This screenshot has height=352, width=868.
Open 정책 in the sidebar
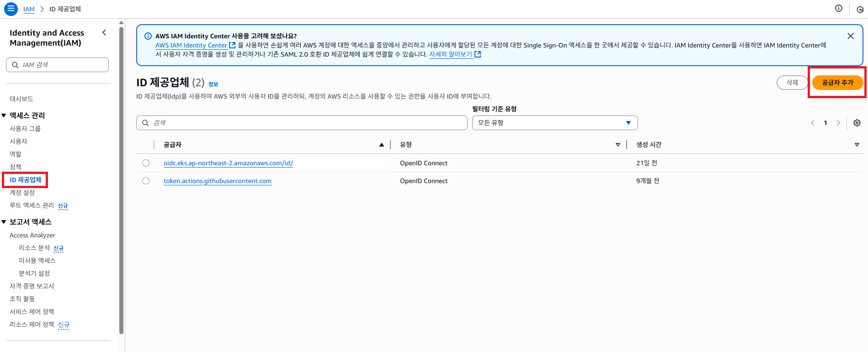coord(16,167)
